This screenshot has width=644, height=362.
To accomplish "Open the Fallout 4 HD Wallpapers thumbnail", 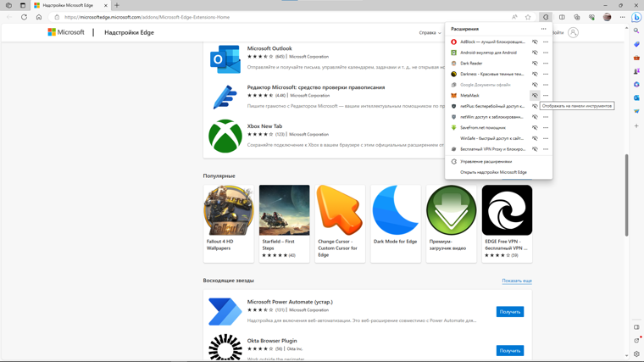I will 229,210.
